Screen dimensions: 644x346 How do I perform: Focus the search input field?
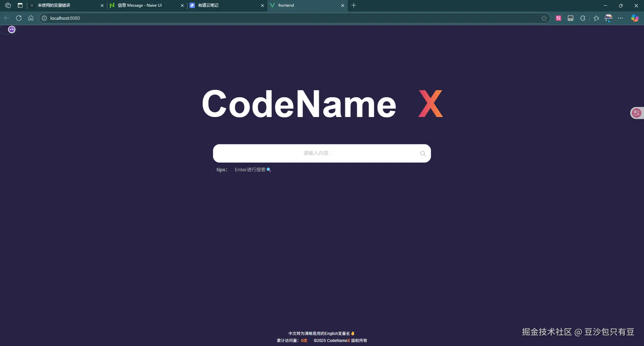click(x=322, y=153)
